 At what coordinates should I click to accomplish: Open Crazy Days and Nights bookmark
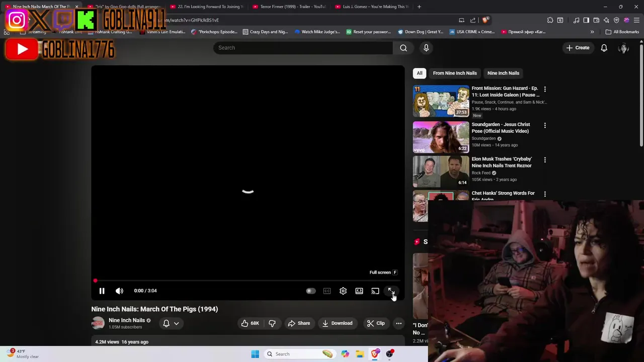click(x=265, y=32)
